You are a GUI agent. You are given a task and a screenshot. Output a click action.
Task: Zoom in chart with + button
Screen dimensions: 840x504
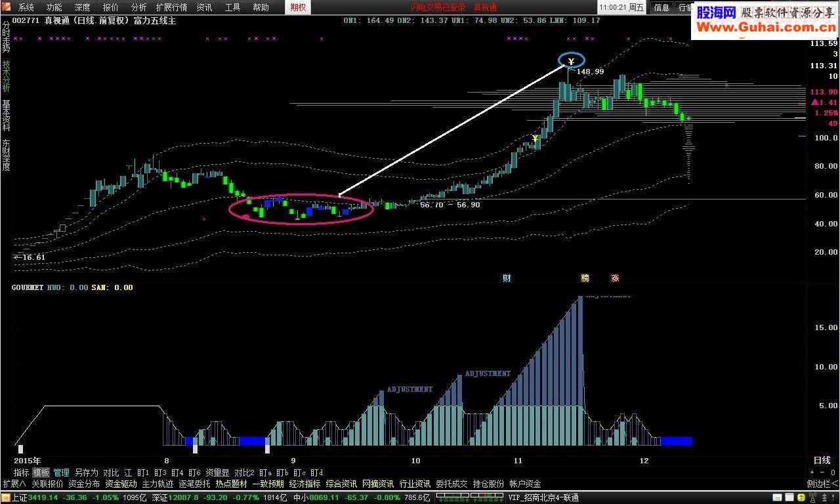click(x=812, y=472)
